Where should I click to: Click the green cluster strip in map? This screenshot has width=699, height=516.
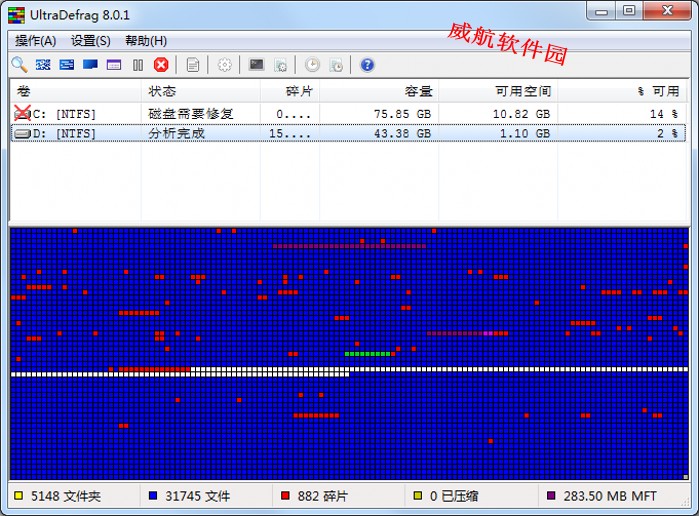tap(367, 354)
